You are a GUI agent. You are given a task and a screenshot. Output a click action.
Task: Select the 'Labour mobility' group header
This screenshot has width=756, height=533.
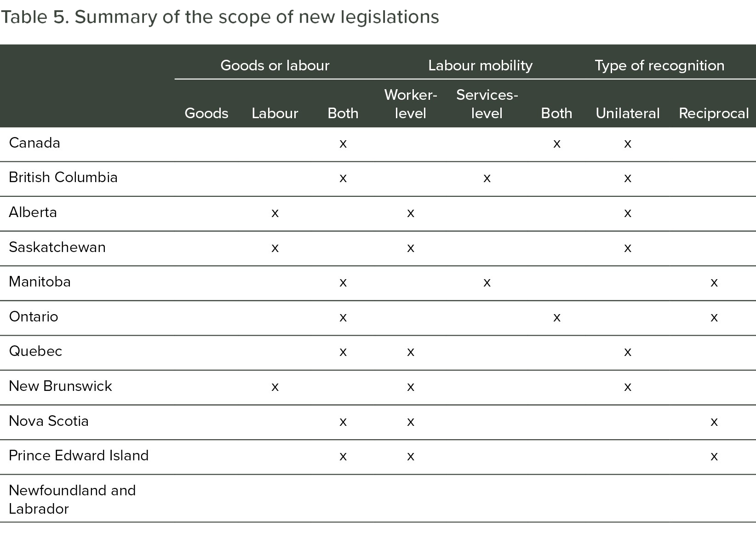(x=480, y=65)
